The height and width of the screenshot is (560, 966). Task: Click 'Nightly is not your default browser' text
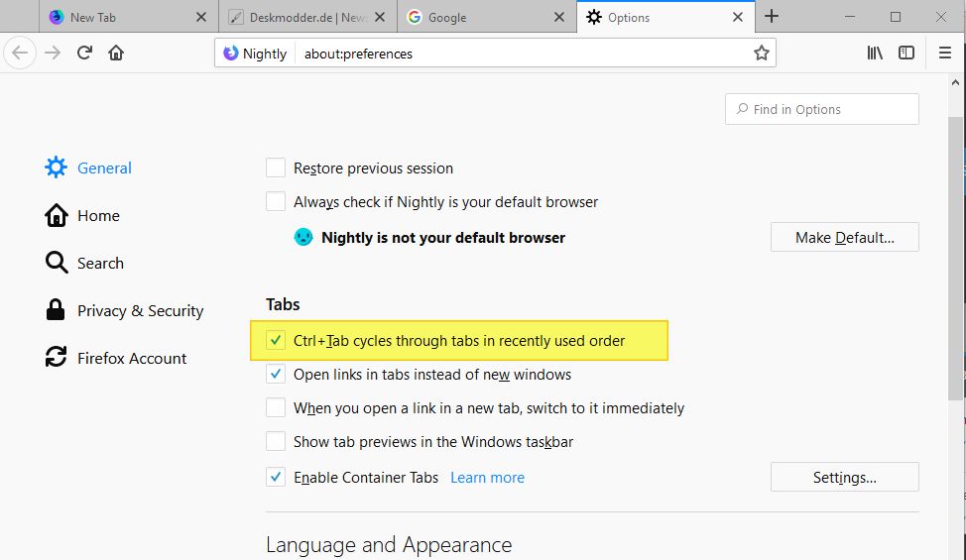point(443,238)
